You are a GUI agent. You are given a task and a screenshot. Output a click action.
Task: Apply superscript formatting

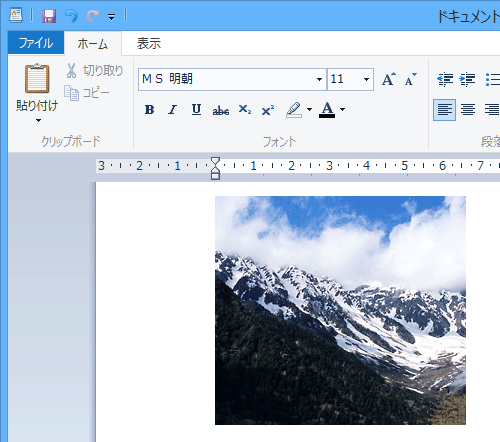pos(268,110)
